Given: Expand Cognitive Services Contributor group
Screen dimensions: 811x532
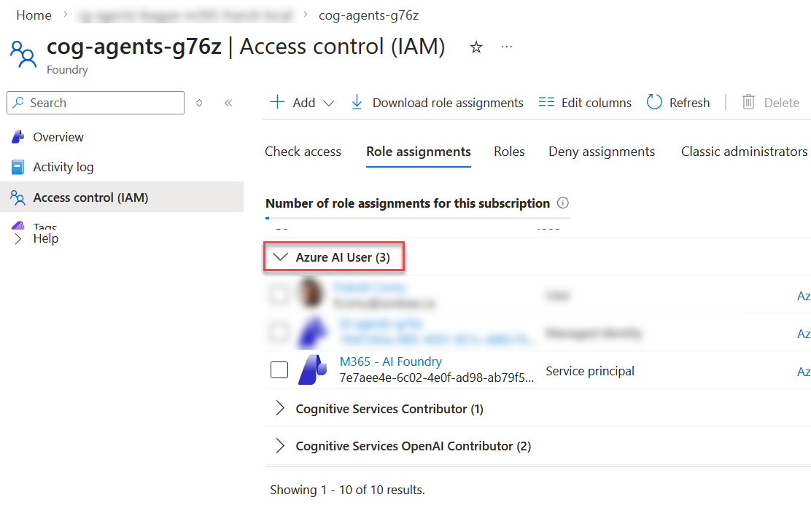Looking at the screenshot, I should pos(280,409).
